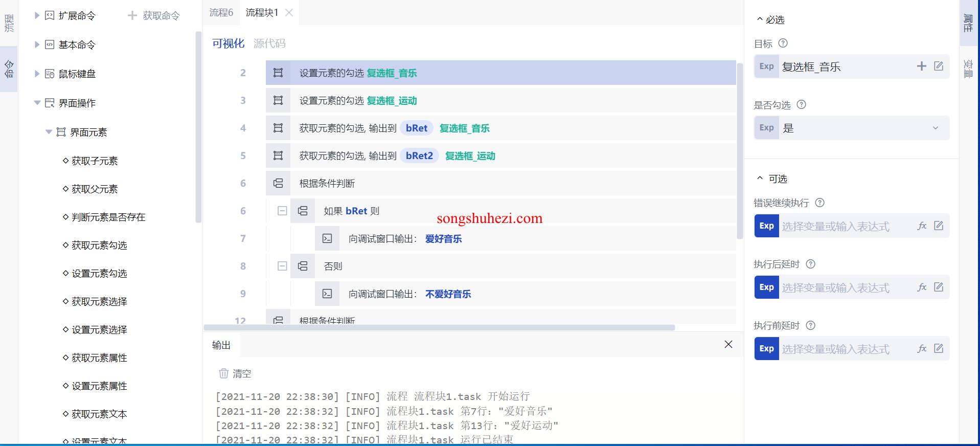980x446 pixels.
Task: Click 错误继续执行 expression input
Action: pyautogui.click(x=846, y=226)
